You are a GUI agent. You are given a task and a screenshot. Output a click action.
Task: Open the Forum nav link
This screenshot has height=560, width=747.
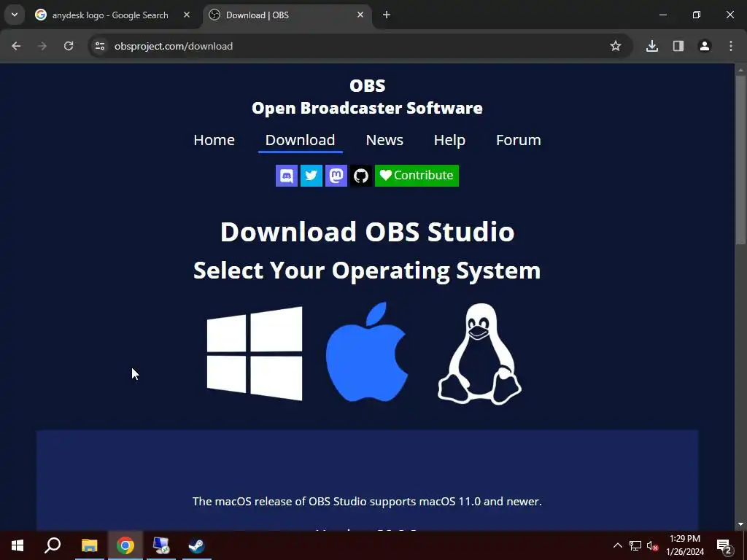[x=519, y=140]
